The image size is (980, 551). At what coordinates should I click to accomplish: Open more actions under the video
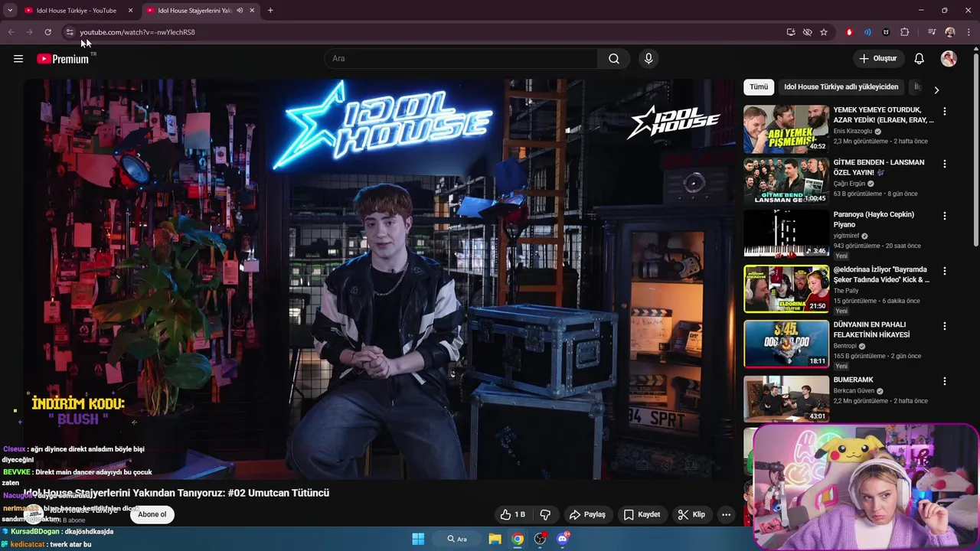coord(726,514)
